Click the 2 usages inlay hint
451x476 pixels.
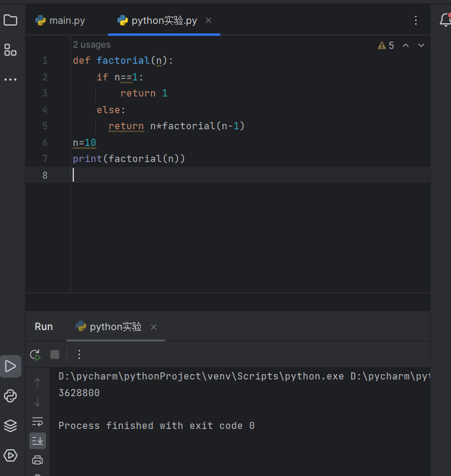click(91, 45)
